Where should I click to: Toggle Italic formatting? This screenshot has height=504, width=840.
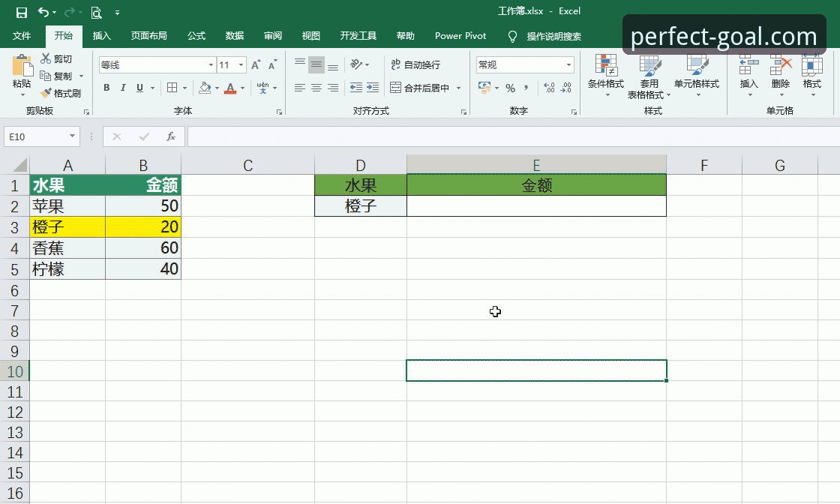[123, 87]
